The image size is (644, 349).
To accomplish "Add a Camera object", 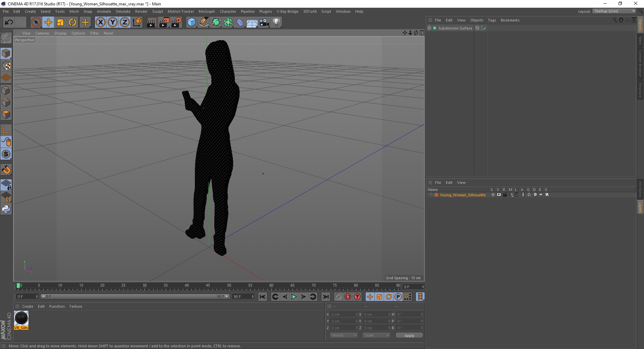I will pyautogui.click(x=264, y=22).
